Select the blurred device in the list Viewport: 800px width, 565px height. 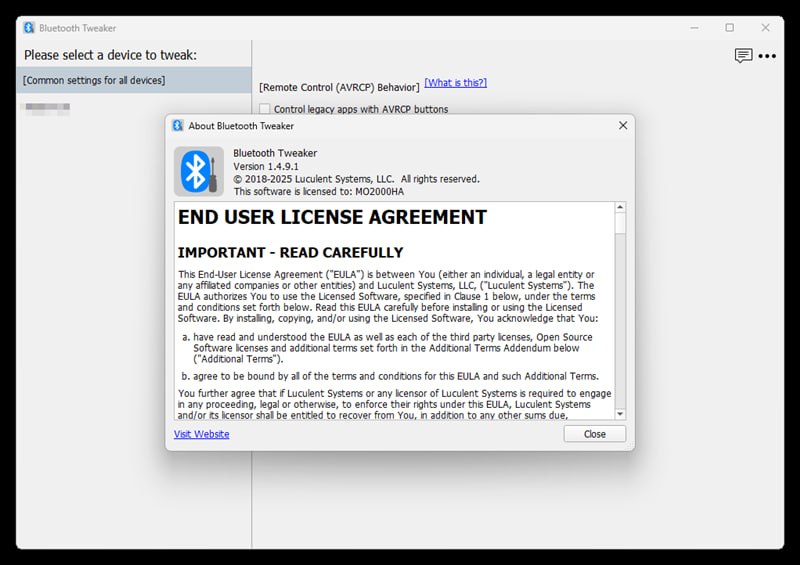pos(46,107)
